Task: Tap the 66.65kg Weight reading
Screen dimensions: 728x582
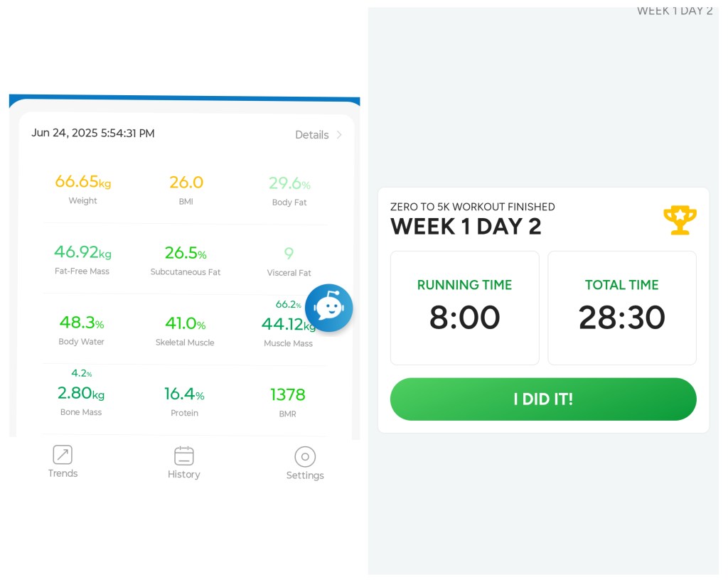Action: point(83,182)
